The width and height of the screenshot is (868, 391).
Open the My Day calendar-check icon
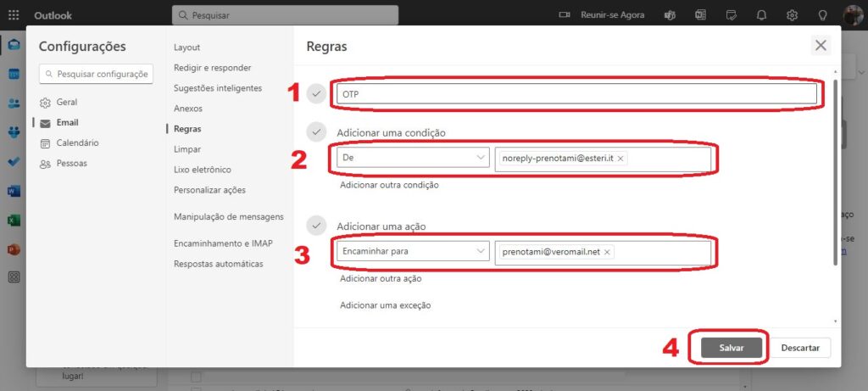click(x=731, y=15)
